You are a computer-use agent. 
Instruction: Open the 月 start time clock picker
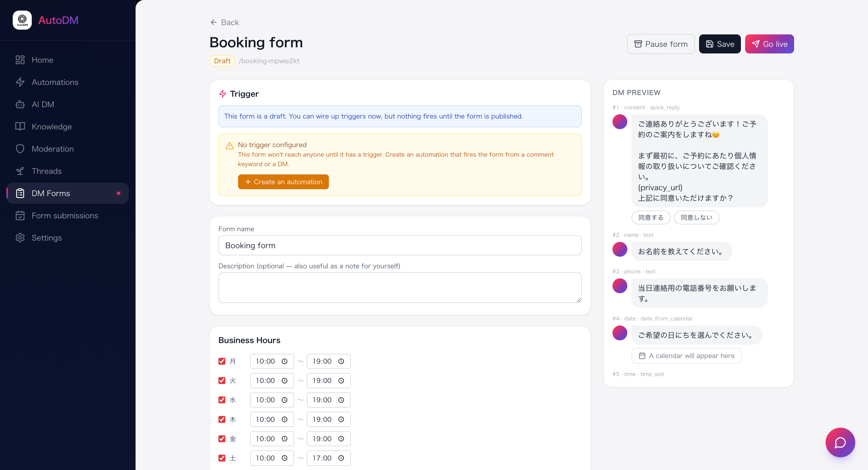click(284, 361)
